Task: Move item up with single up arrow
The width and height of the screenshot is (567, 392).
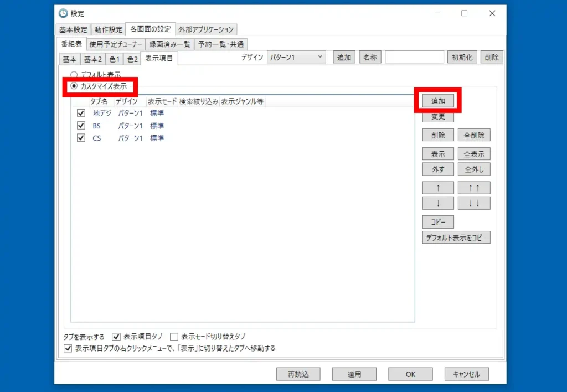Action: pos(438,188)
